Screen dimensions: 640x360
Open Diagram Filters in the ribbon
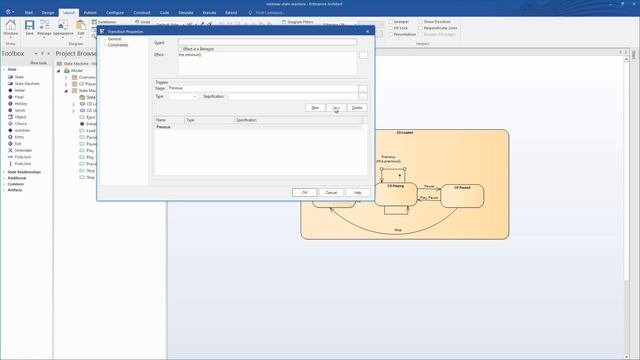point(298,22)
